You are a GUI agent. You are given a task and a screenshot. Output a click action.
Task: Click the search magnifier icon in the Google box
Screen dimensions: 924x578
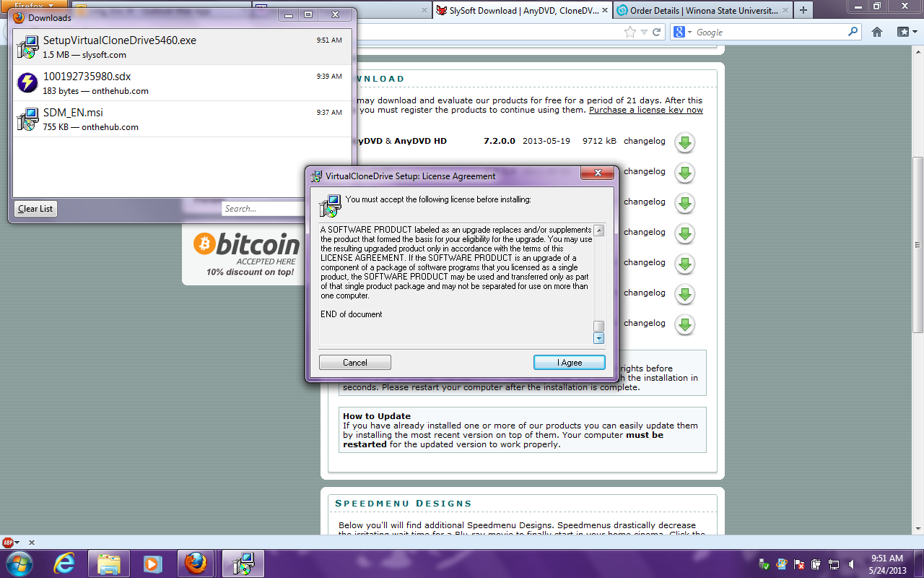click(x=853, y=32)
